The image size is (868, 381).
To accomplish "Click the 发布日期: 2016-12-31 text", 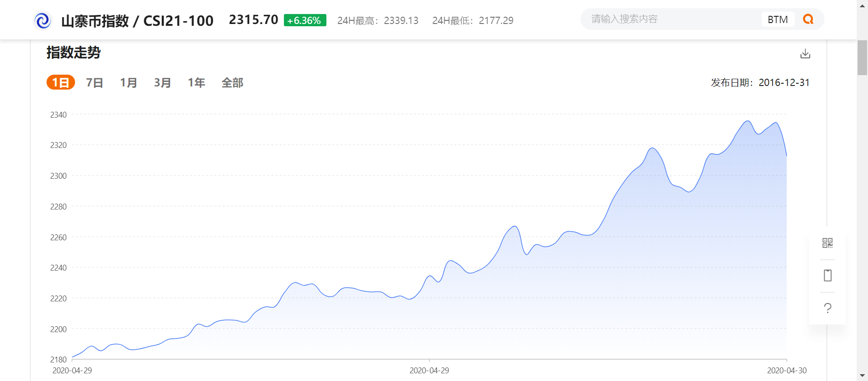I will pyautogui.click(x=760, y=82).
